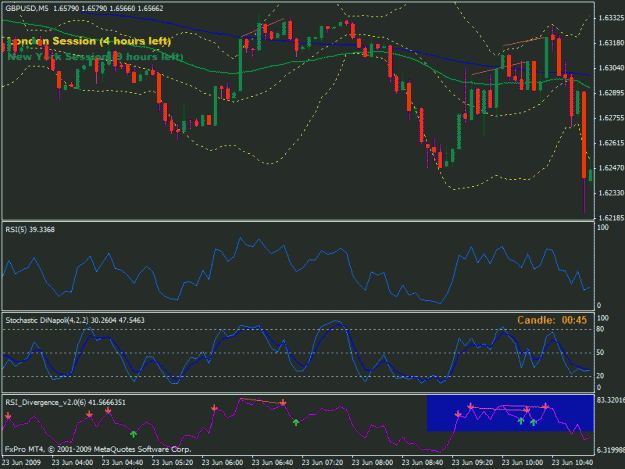
Task: Click the 6.319988 scale value in divergence pane
Action: tap(610, 450)
